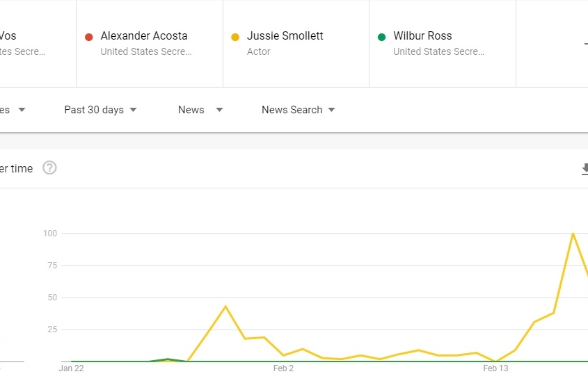The width and height of the screenshot is (588, 390).
Task: Open the News Search dropdown
Action: [298, 110]
